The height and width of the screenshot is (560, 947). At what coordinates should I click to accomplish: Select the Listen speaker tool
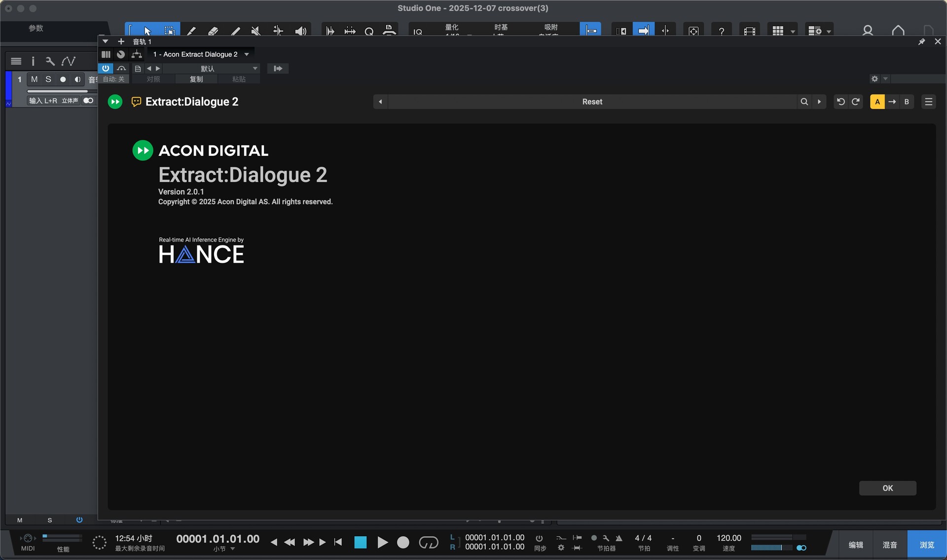click(x=300, y=31)
